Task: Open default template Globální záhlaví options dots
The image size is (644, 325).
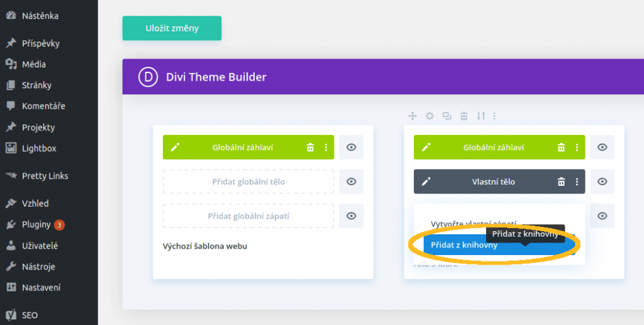Action: [x=326, y=147]
